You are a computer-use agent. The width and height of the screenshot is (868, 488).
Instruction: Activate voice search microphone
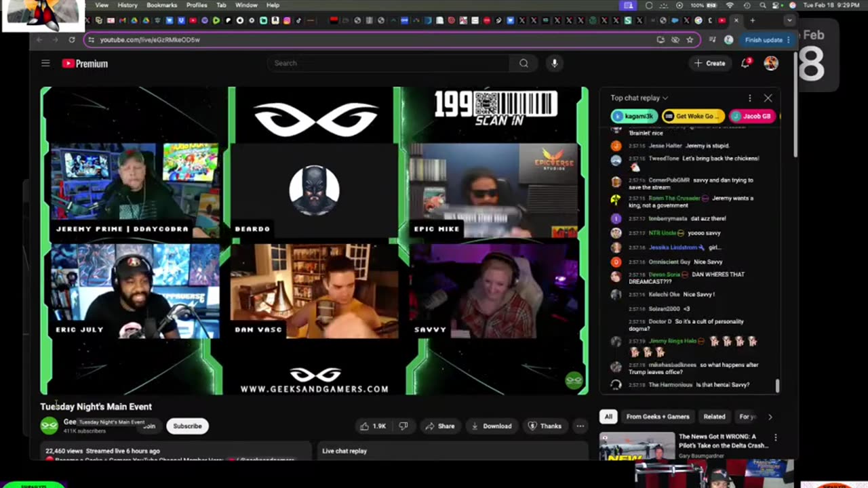(554, 63)
